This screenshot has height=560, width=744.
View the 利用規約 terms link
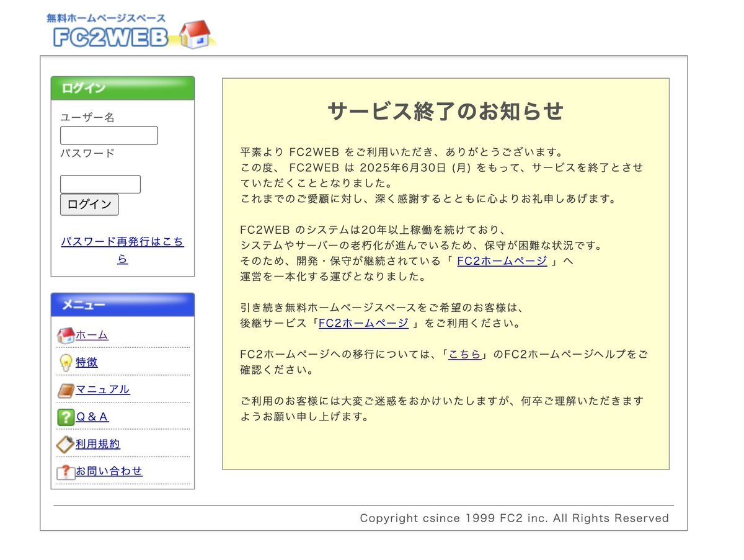(98, 444)
